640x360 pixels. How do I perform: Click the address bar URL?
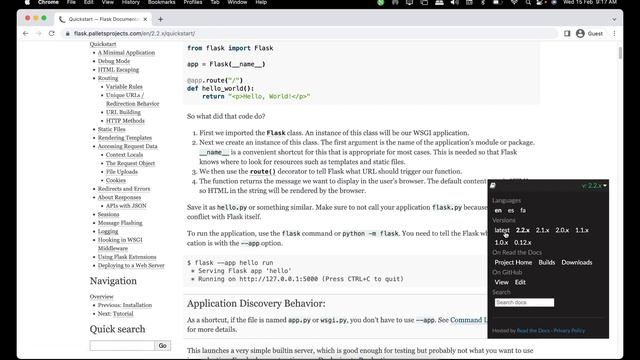134,33
